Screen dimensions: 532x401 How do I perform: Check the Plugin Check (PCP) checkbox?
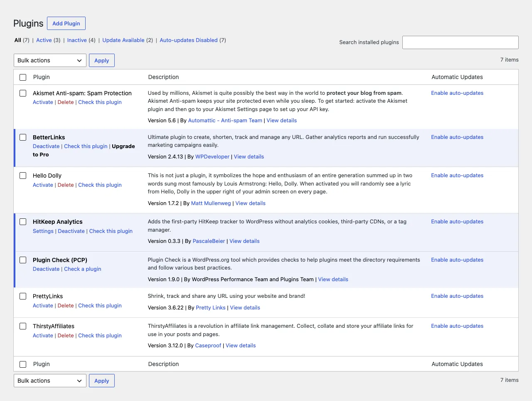23,260
